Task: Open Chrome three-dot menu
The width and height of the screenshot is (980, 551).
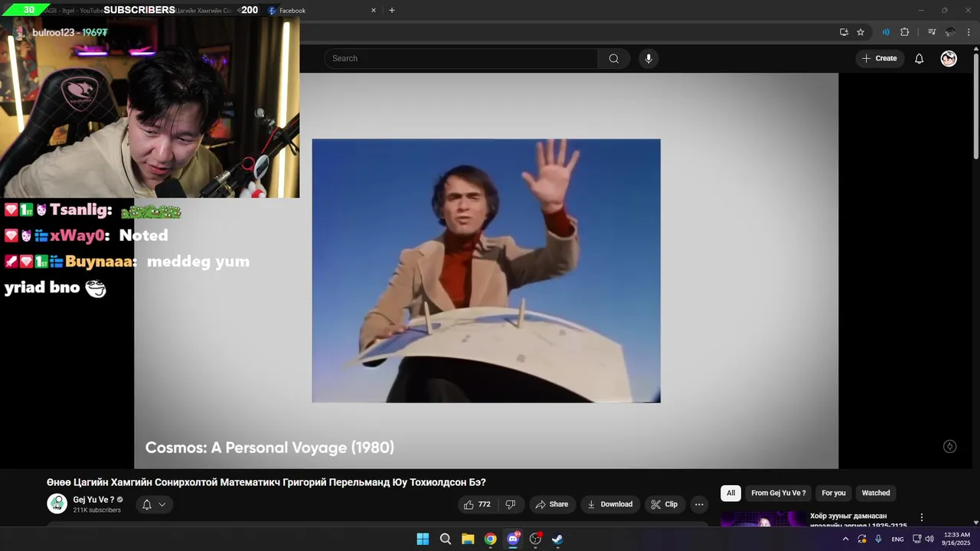Action: coord(969,32)
